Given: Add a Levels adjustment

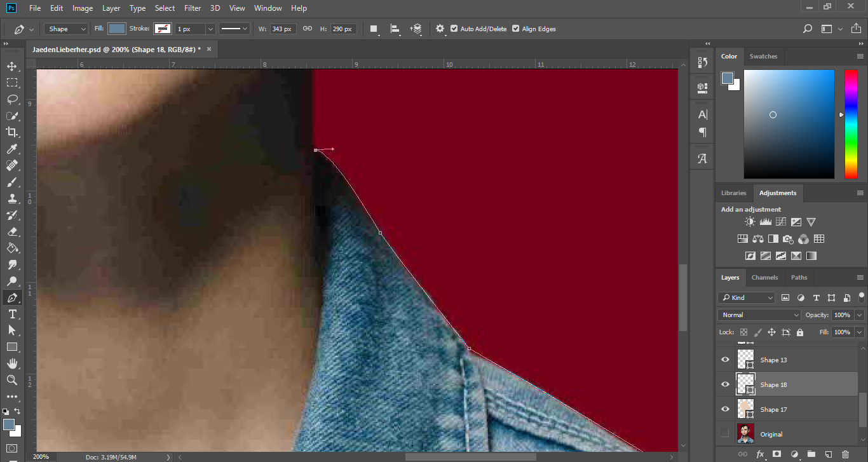Looking at the screenshot, I should [x=766, y=222].
